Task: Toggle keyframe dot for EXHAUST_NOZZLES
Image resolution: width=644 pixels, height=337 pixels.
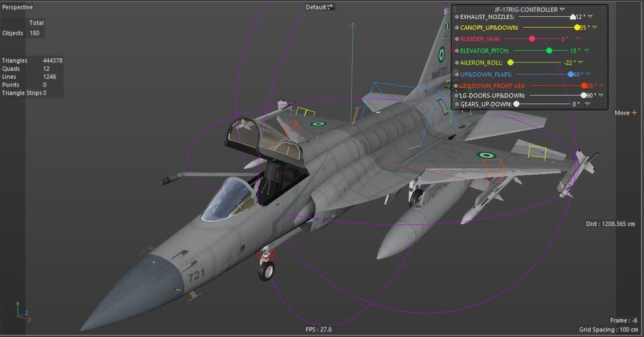Action: 457,17
